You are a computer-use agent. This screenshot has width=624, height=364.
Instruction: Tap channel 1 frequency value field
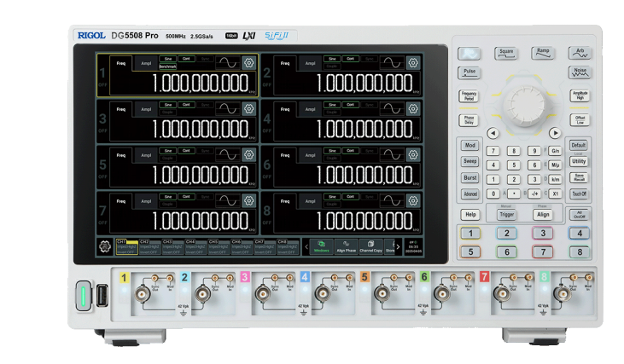point(184,83)
